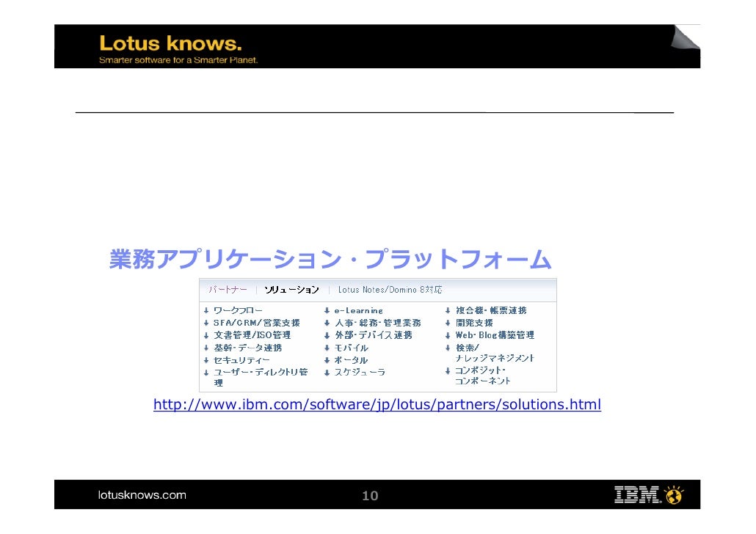Image resolution: width=756 pixels, height=534 pixels.
Task: Click the arrow icon beside 開発支援
Action: [448, 323]
